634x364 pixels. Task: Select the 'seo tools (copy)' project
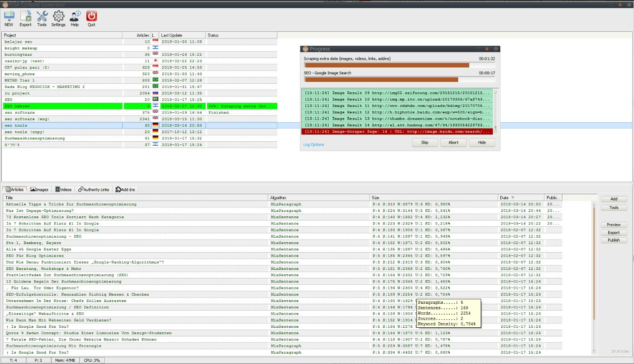click(140, 132)
